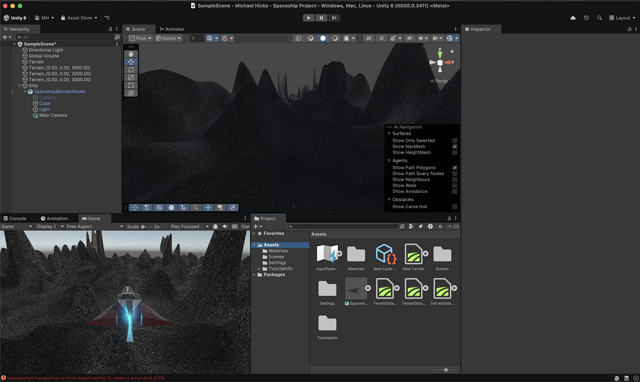Image resolution: width=640 pixels, height=382 pixels.
Task: Select the Transform tool in Scene toolbar
Action: (131, 93)
